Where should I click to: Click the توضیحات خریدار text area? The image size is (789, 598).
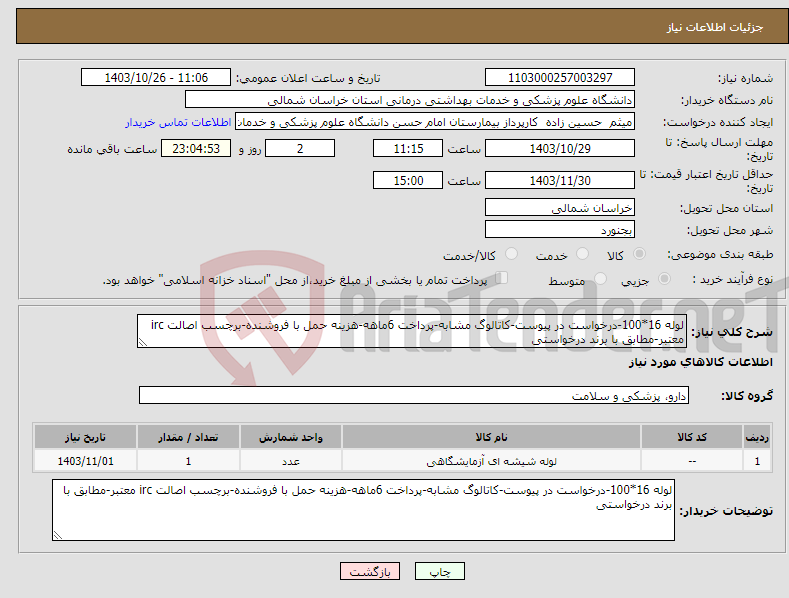(363, 510)
